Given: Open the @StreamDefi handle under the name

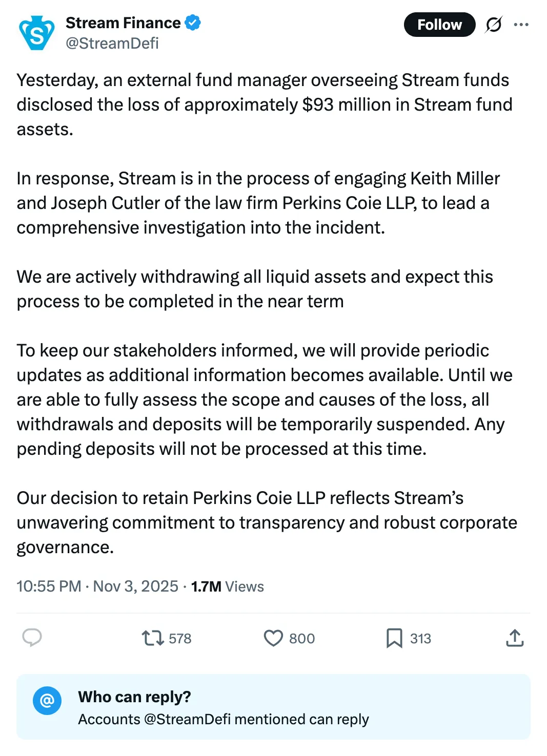Looking at the screenshot, I should pos(112,44).
